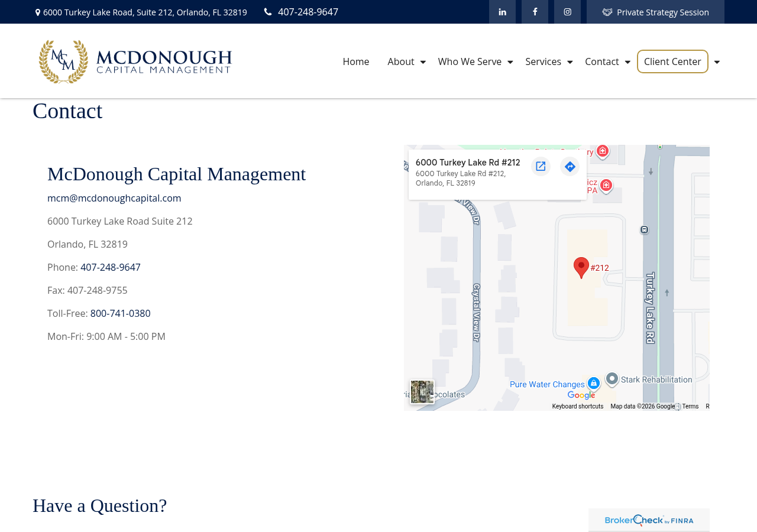The image size is (757, 532).
Task: Expand the Client Center submenu arrow
Action: point(717,62)
